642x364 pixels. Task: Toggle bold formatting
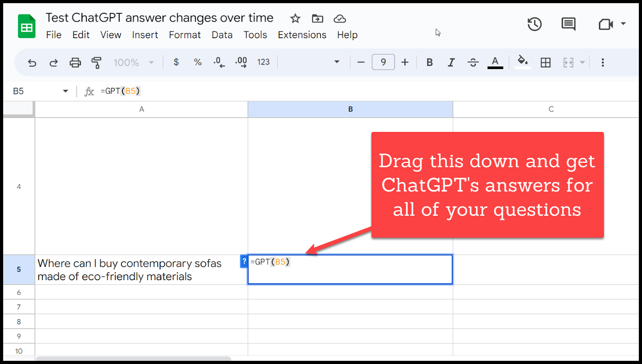(429, 63)
